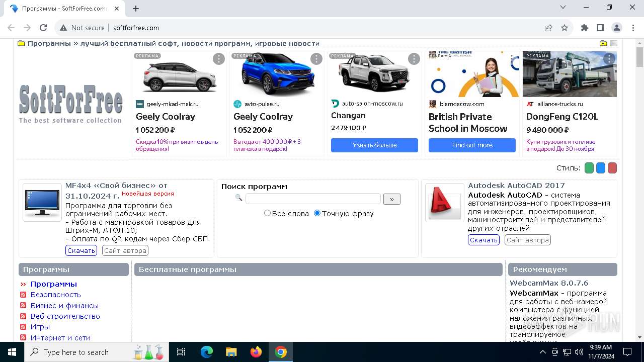Go back to the previous page
This screenshot has height=362, width=644.
click(x=11, y=28)
